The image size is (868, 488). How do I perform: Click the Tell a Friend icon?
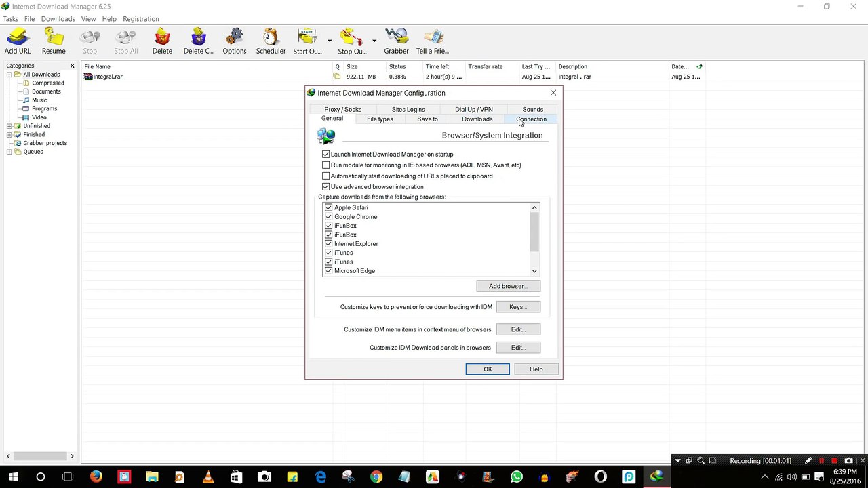pos(433,41)
